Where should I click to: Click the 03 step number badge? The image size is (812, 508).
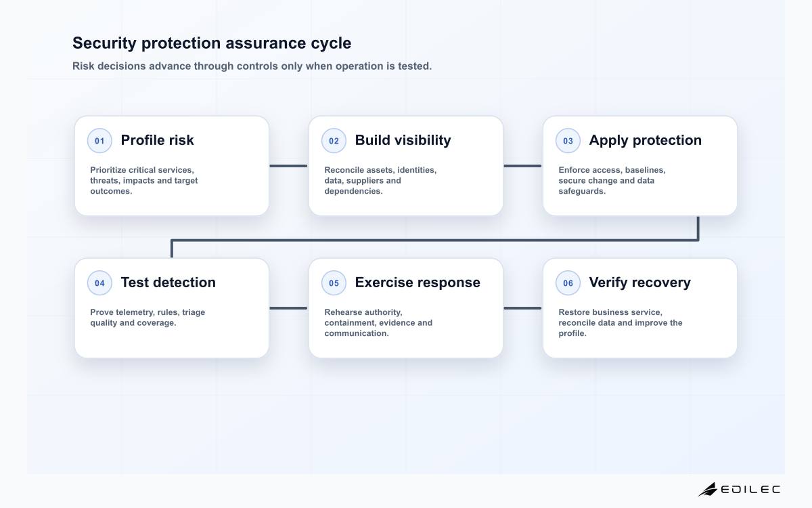tap(568, 141)
